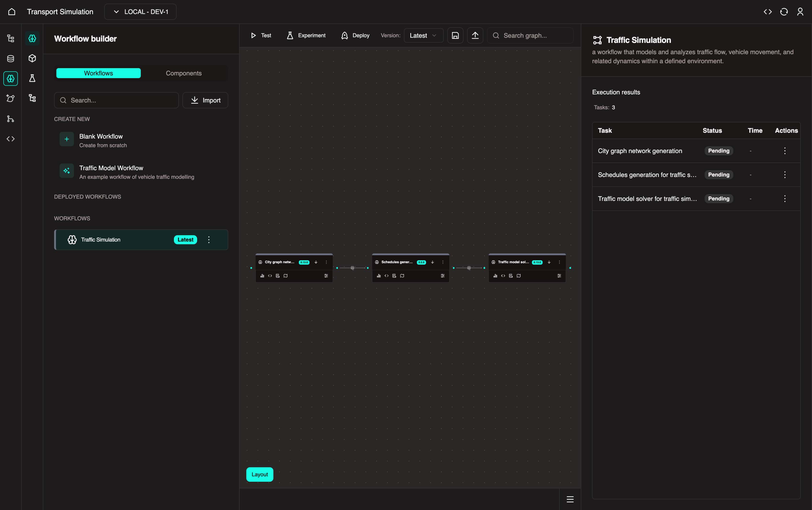Click Pending status of City graph network generation
This screenshot has width=812, height=510.
click(719, 151)
